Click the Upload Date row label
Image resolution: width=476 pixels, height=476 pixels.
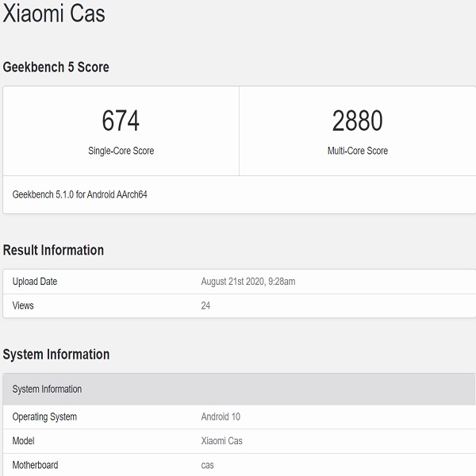[x=35, y=282]
